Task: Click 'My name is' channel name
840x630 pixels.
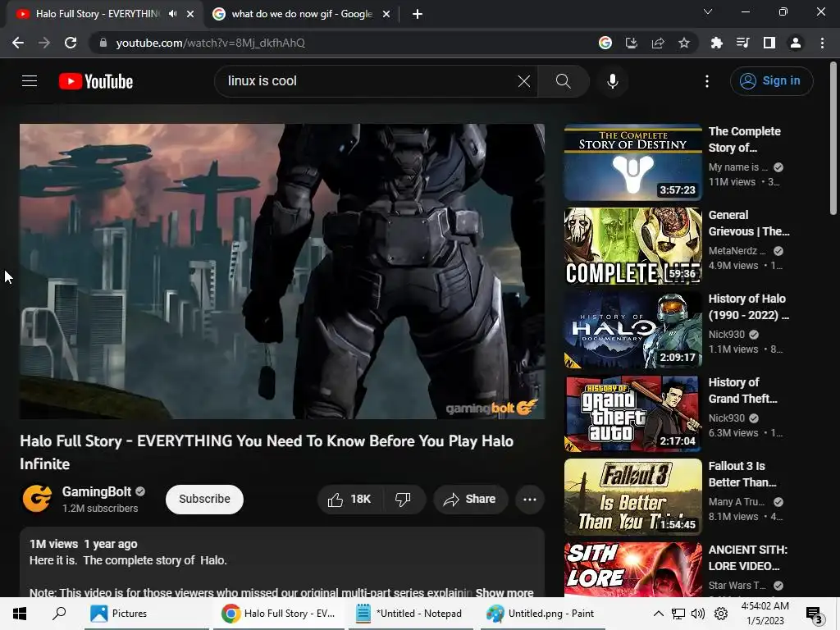Action: pos(738,167)
